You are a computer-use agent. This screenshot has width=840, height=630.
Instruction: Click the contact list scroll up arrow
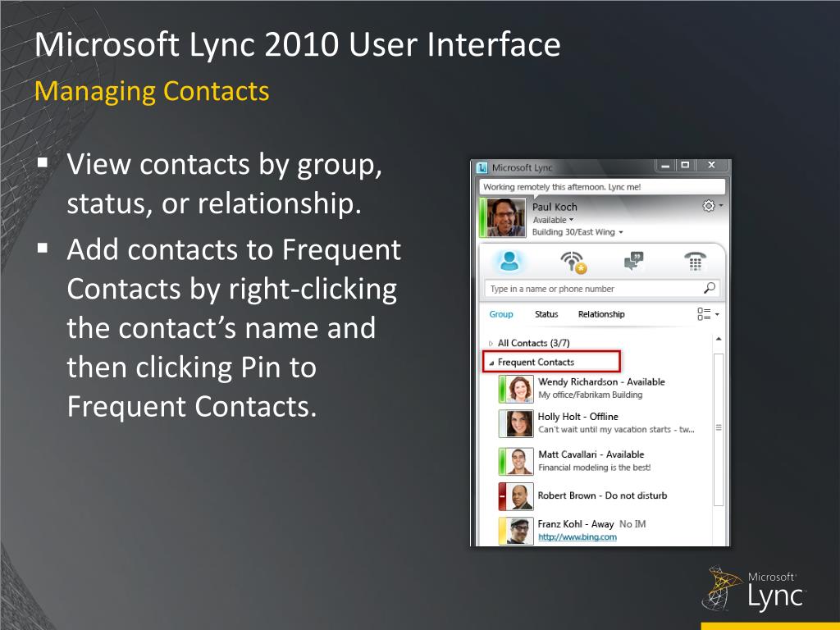[x=719, y=339]
